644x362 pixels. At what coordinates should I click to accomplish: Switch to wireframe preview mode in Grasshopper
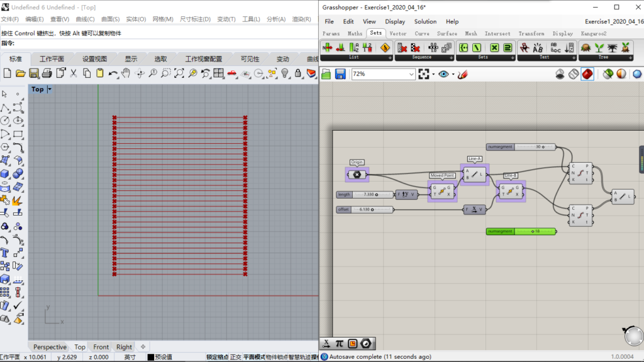tap(574, 74)
